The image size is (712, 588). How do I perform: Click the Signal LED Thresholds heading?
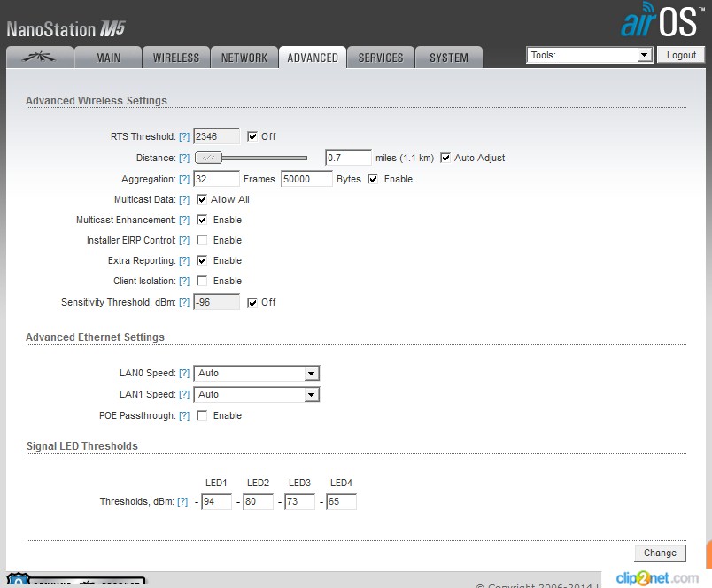(x=82, y=446)
